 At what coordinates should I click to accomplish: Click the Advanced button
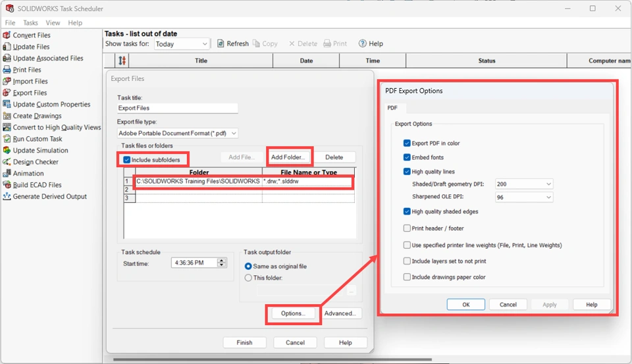[340, 313]
